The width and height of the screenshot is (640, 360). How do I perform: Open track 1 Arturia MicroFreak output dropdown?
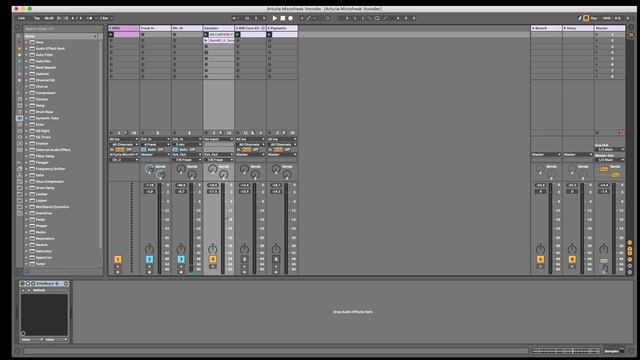(124, 155)
